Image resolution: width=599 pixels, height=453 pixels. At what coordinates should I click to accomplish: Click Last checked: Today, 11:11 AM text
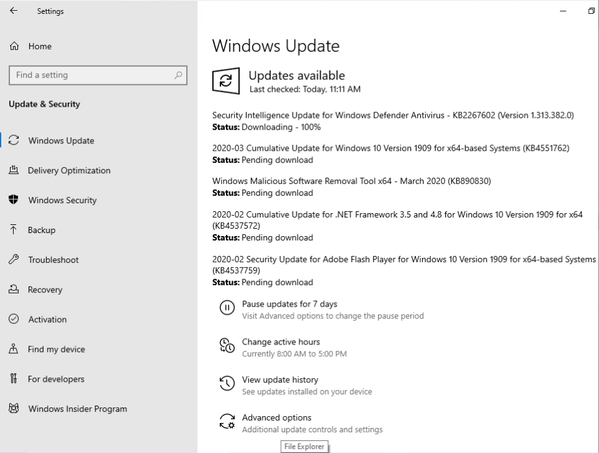pos(305,89)
